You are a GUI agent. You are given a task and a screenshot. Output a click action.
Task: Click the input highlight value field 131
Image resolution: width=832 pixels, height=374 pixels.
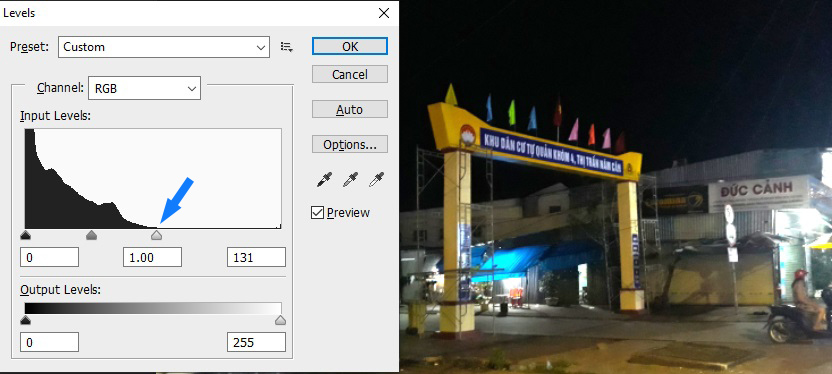click(256, 257)
